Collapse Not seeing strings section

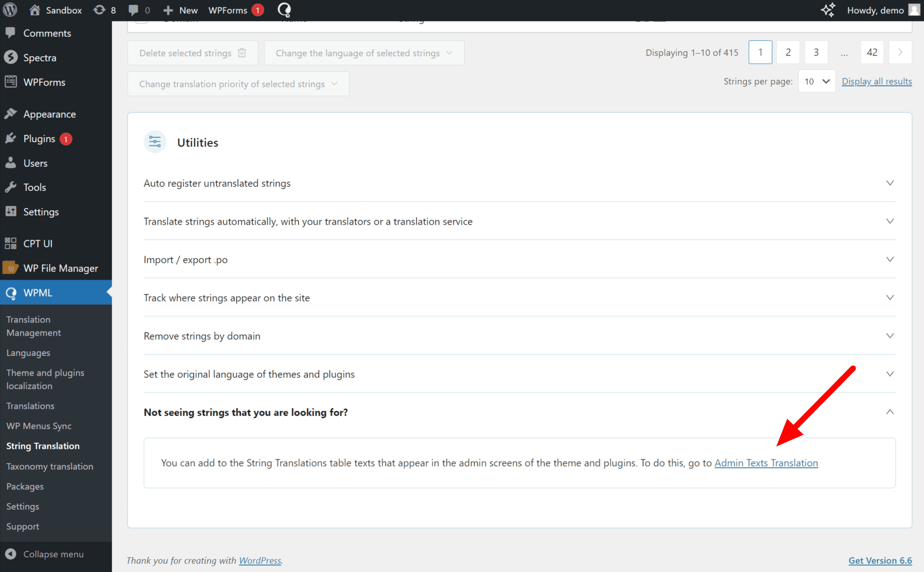(889, 412)
